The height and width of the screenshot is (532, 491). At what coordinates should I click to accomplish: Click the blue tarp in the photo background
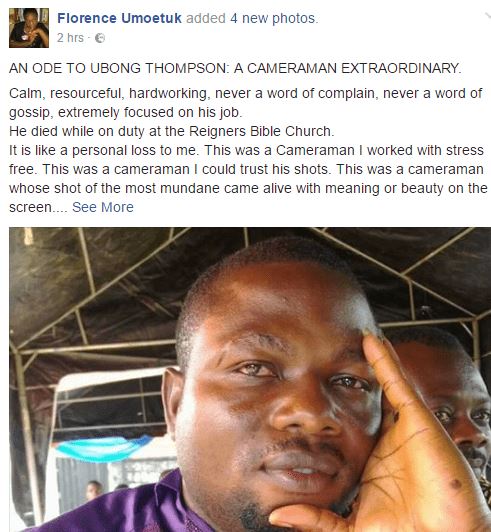102,449
